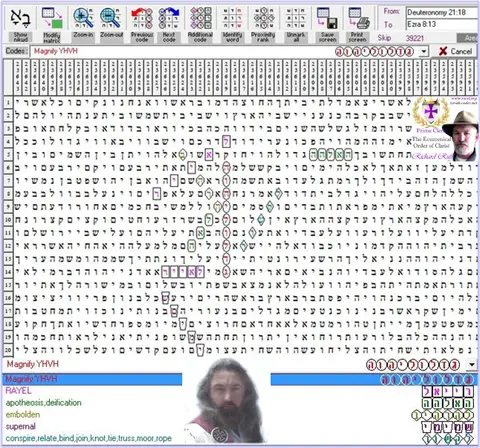The height and width of the screenshot is (448, 480).
Task: Click the man in hat photo
Action: pos(462,136)
